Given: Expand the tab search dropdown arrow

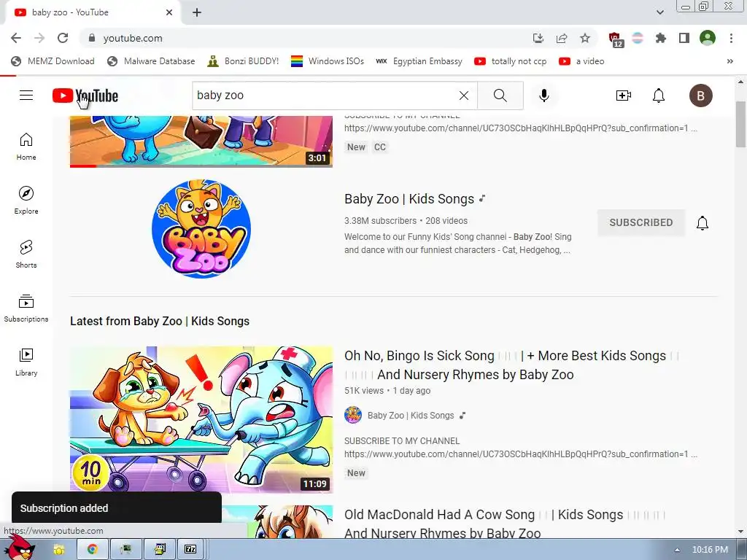Looking at the screenshot, I should click(660, 12).
